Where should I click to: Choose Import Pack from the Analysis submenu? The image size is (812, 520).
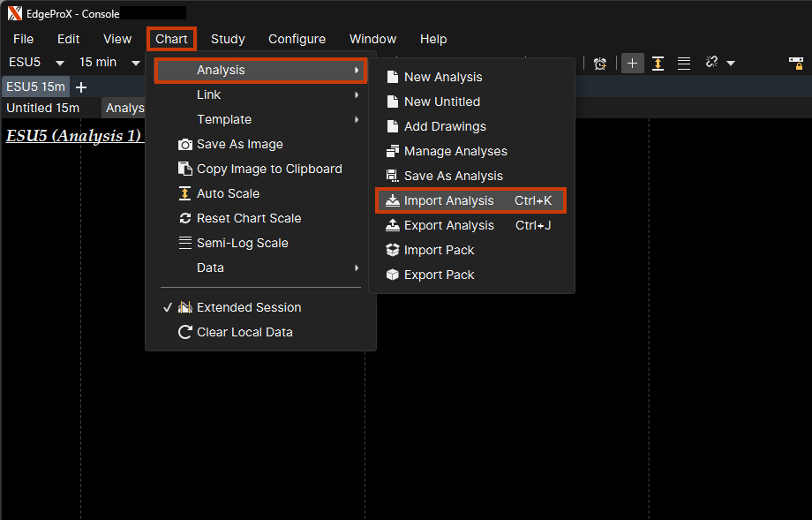[439, 250]
